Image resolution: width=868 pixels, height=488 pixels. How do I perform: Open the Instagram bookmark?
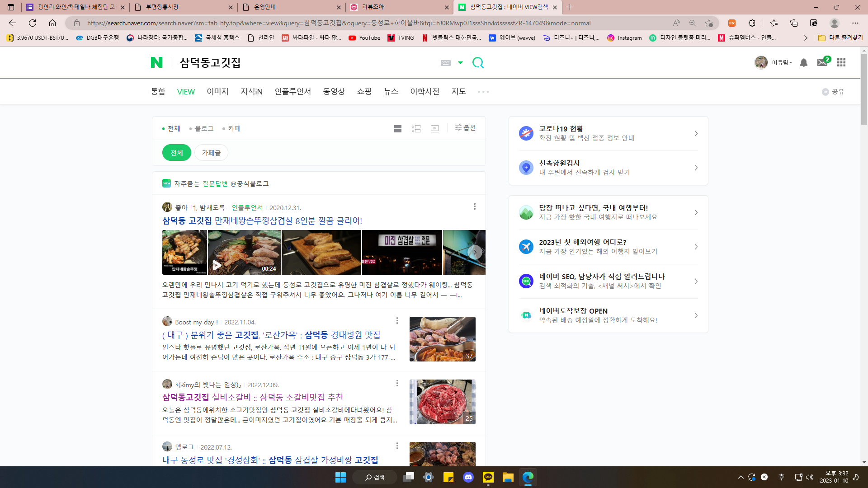coord(624,38)
